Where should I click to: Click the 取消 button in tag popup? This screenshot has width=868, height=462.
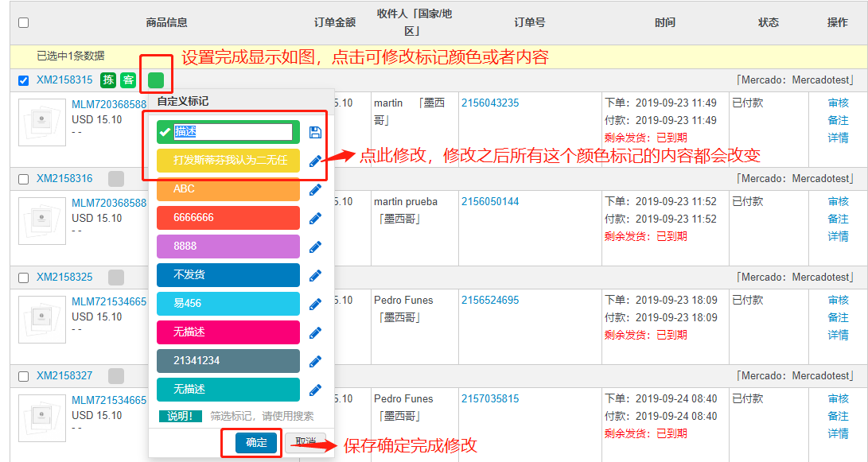pos(306,442)
